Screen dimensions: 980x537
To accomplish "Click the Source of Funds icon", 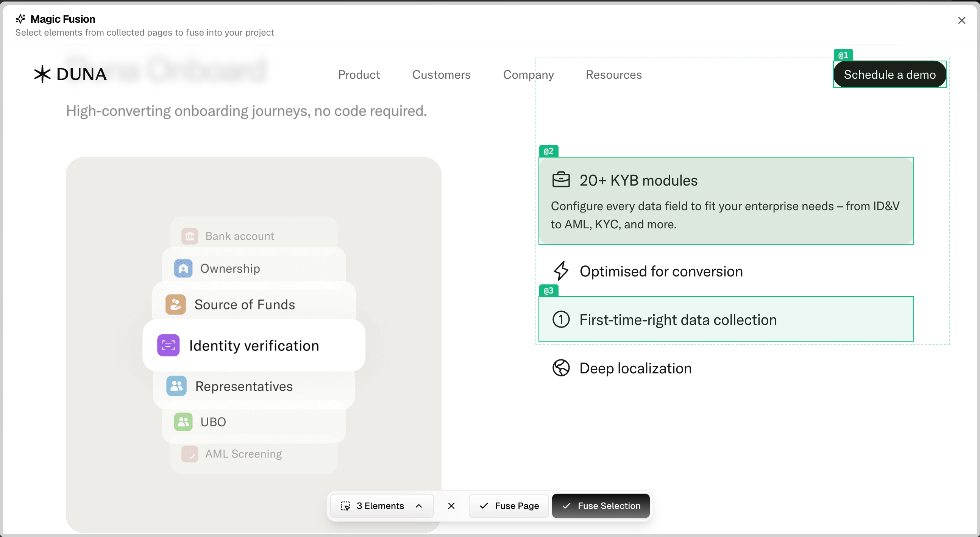I will coord(175,304).
